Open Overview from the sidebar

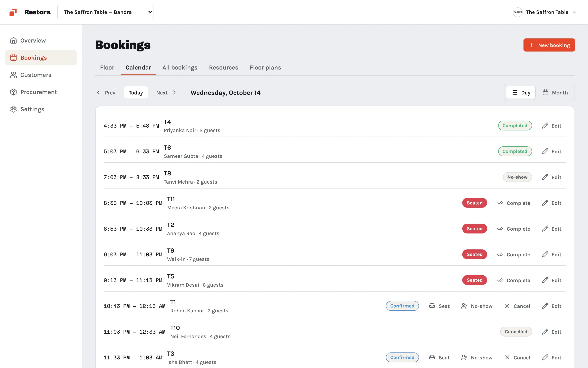(41, 40)
